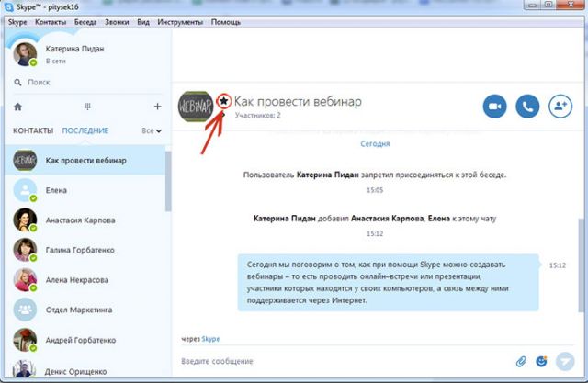Switch to the 'КОНТАКТЫ' tab

tap(33, 131)
